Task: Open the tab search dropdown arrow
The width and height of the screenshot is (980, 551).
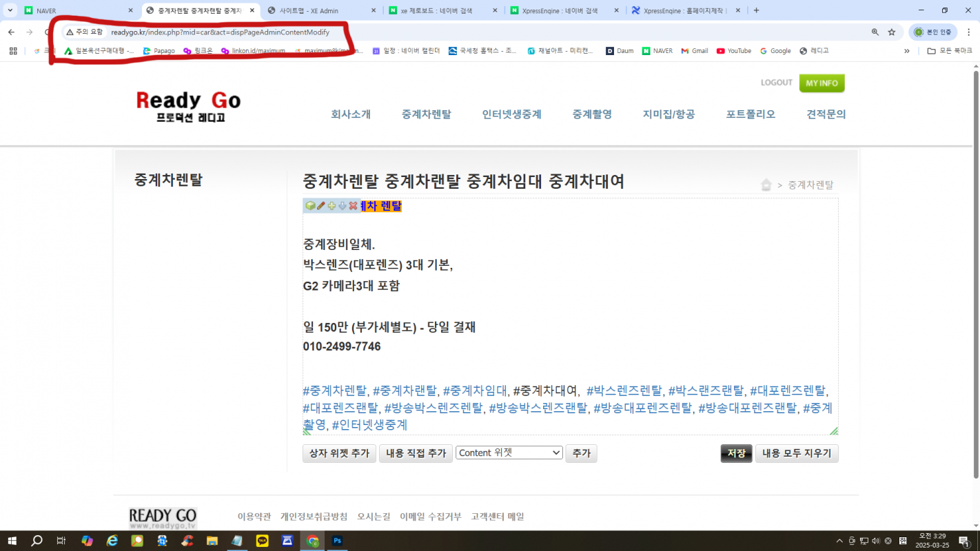Action: click(10, 10)
